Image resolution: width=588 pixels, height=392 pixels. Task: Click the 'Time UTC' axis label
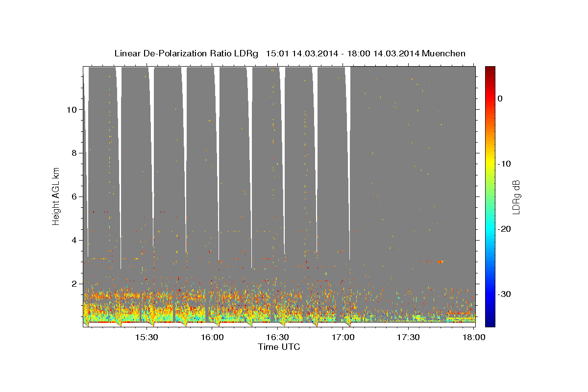tap(279, 347)
